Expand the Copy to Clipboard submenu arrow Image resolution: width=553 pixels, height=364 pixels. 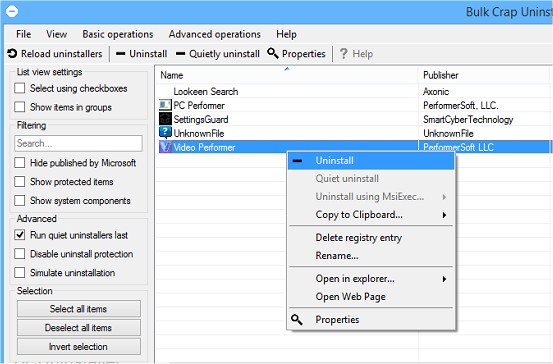(x=444, y=215)
